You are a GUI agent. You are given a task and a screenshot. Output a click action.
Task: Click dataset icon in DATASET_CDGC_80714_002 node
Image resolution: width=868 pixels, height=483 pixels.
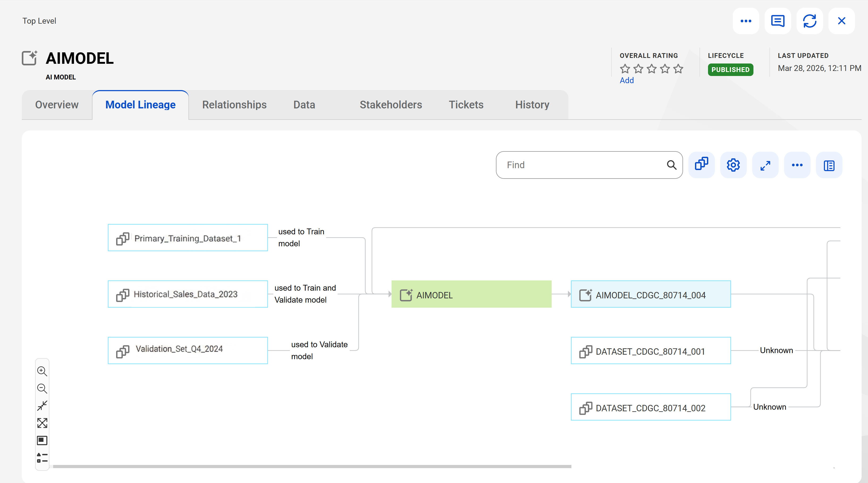coord(586,408)
